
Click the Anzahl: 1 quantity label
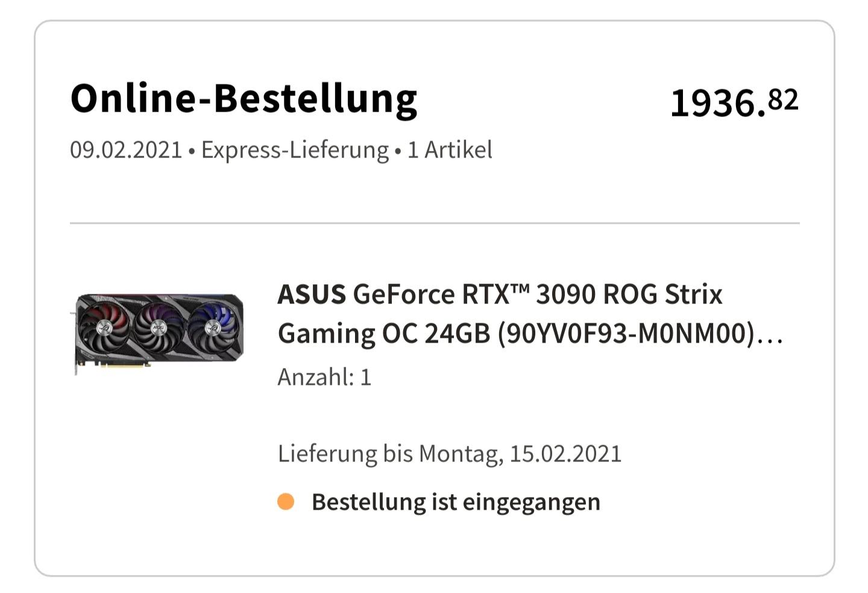324,377
